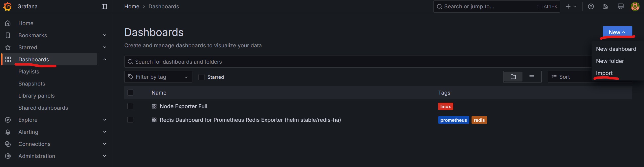Click the red linux tag
The height and width of the screenshot is (167, 644).
click(446, 106)
